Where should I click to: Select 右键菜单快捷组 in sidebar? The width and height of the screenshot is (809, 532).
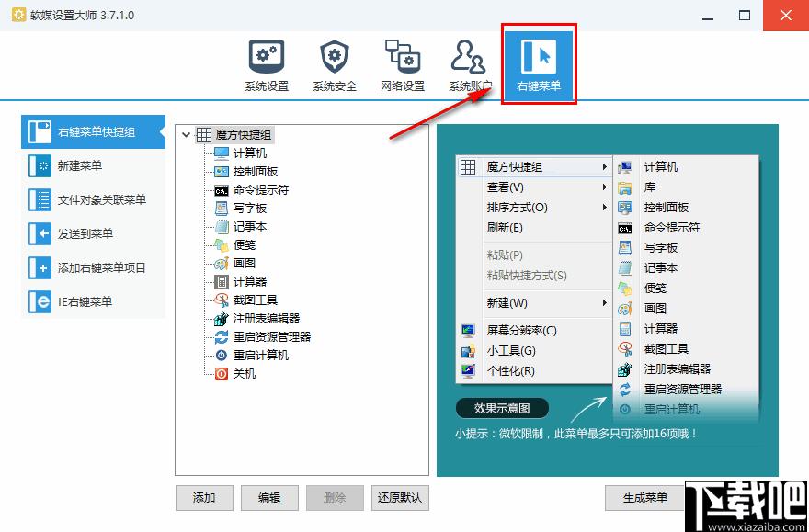(94, 132)
